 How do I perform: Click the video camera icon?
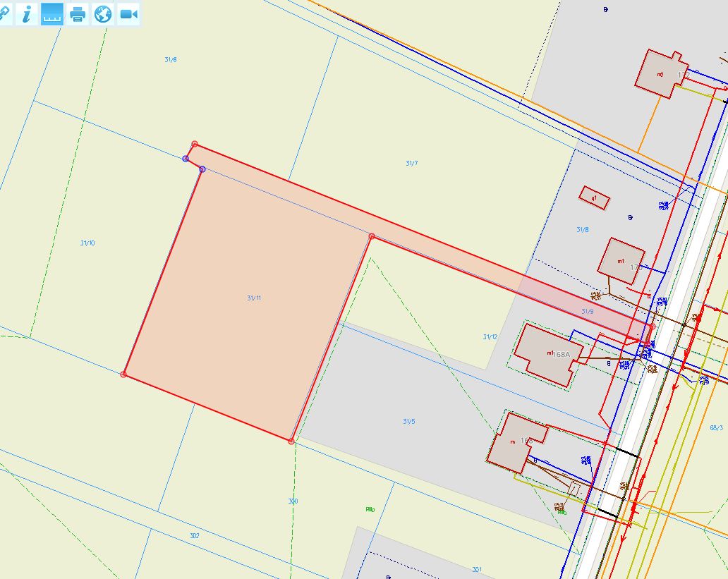click(x=128, y=14)
